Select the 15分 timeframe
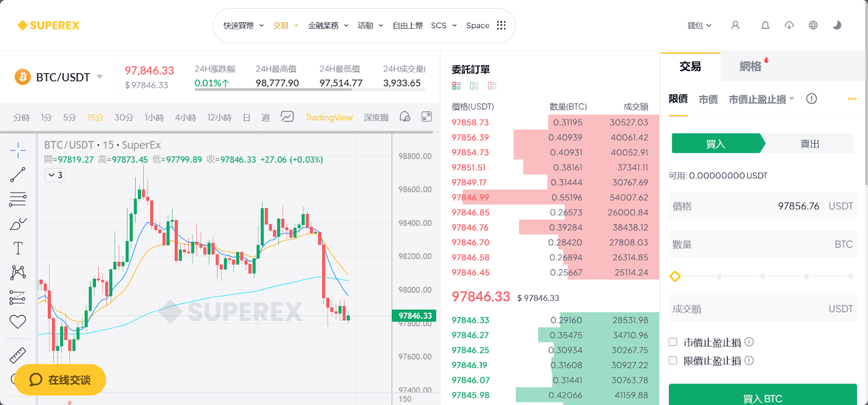The width and height of the screenshot is (868, 405). click(x=95, y=118)
